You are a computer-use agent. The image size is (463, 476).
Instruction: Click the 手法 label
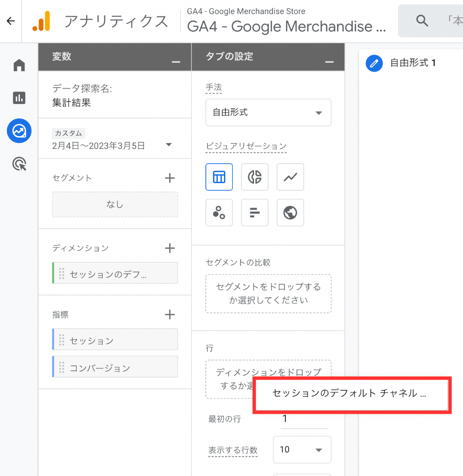(214, 87)
